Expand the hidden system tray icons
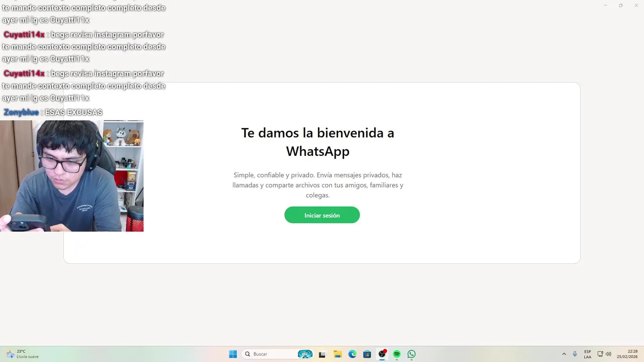The image size is (644, 362). pos(564,354)
